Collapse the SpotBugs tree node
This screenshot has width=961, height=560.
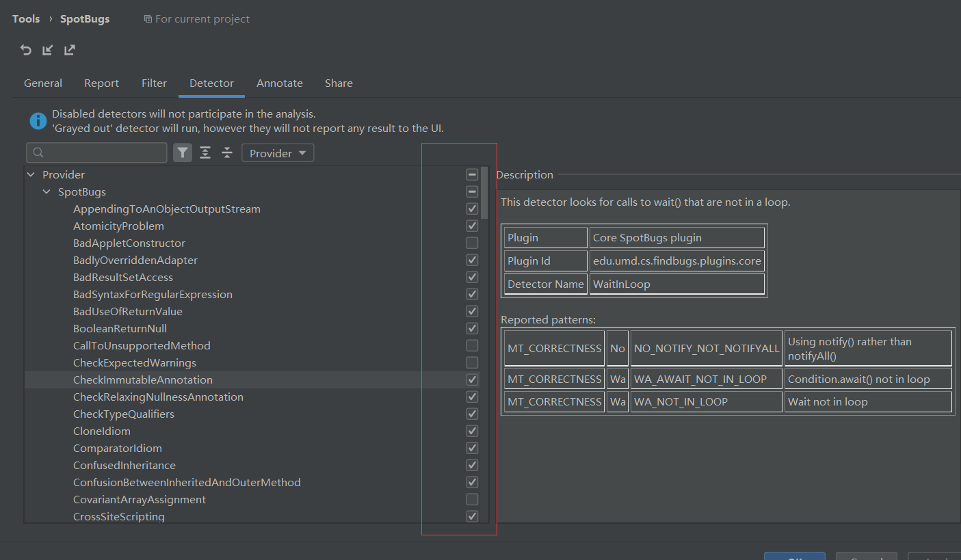[46, 191]
